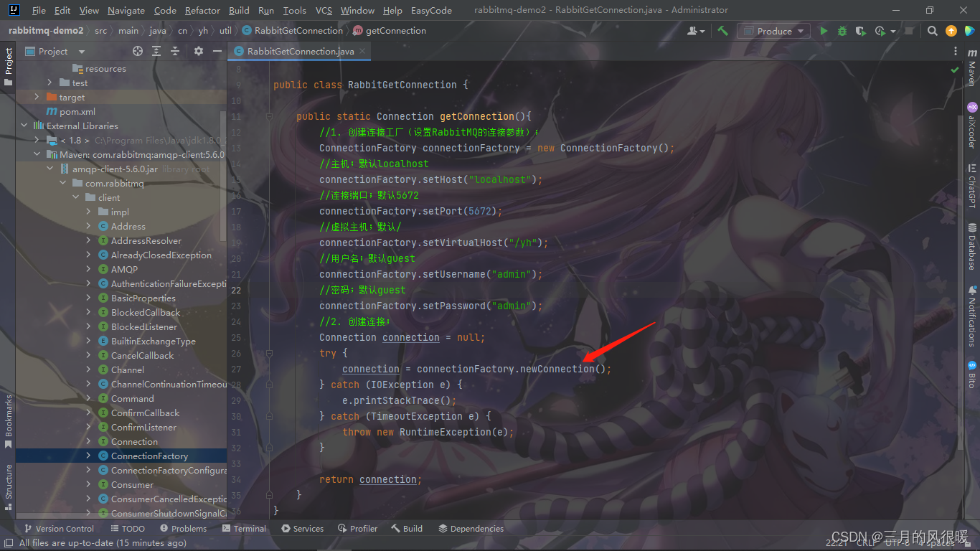Select AlreadyClosedException in project tree

(161, 255)
